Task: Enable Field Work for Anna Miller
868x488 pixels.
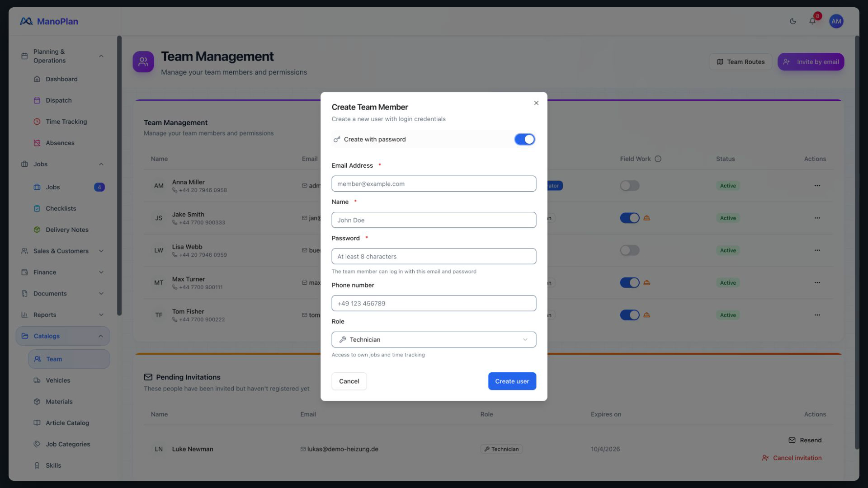Action: click(x=630, y=186)
